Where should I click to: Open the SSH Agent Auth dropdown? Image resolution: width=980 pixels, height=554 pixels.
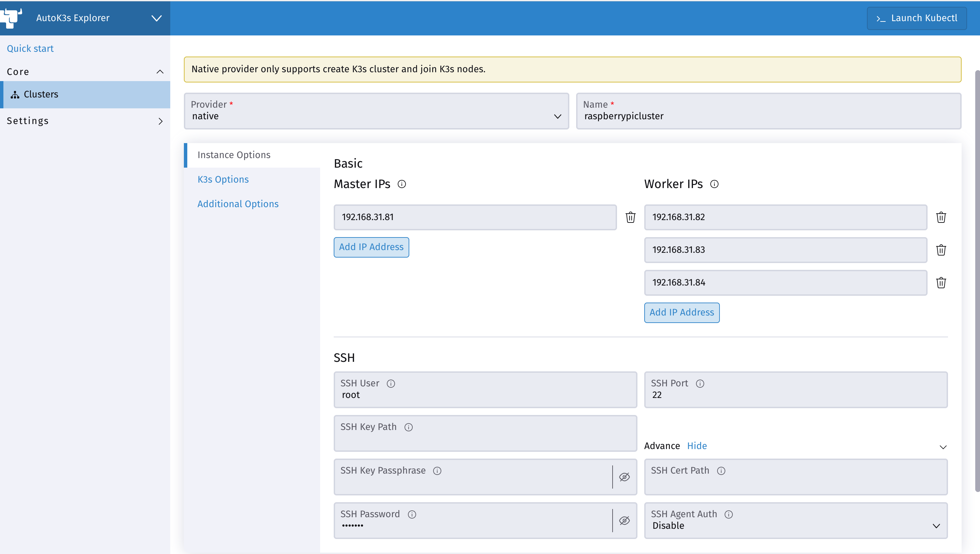click(x=795, y=521)
